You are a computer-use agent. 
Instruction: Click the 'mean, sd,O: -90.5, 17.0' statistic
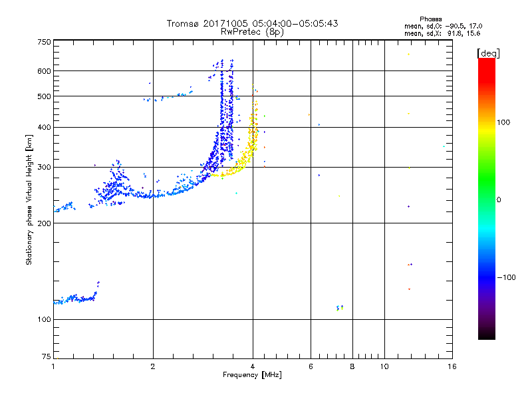(443, 26)
